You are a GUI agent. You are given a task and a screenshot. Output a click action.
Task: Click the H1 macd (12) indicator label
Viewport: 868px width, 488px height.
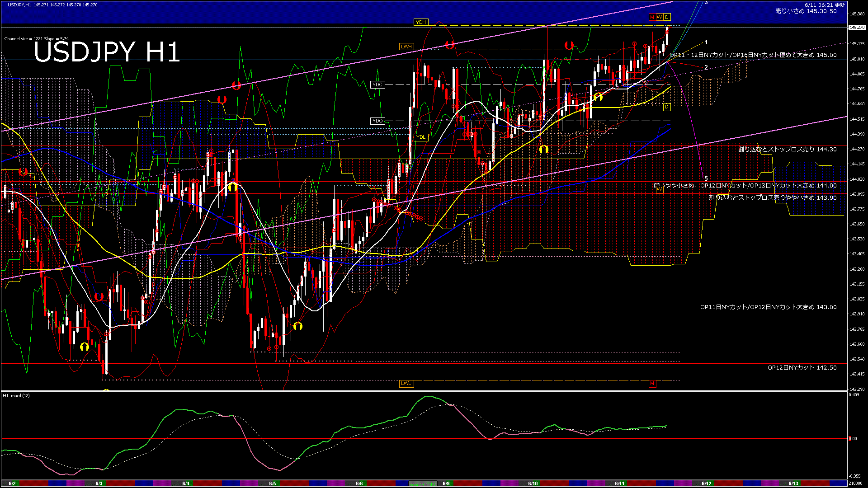[16, 396]
